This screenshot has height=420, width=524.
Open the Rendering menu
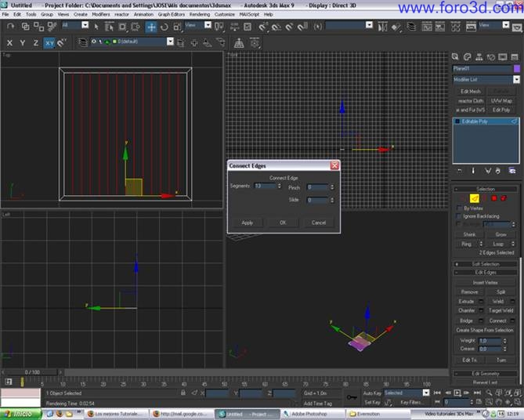pos(200,14)
